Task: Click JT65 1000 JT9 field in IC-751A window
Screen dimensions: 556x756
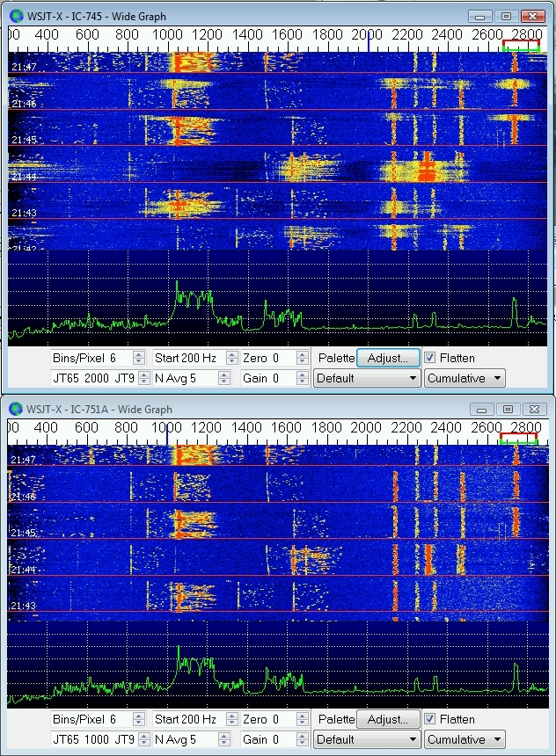Action: point(91,740)
